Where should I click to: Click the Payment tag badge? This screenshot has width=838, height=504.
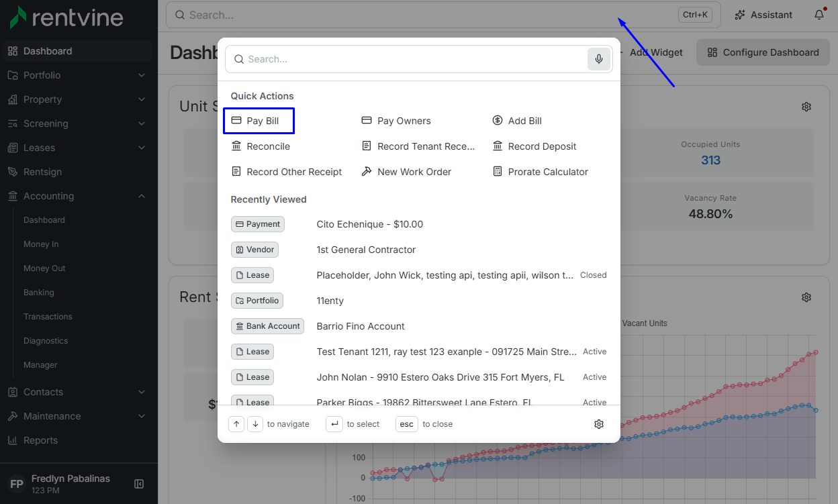click(x=258, y=224)
